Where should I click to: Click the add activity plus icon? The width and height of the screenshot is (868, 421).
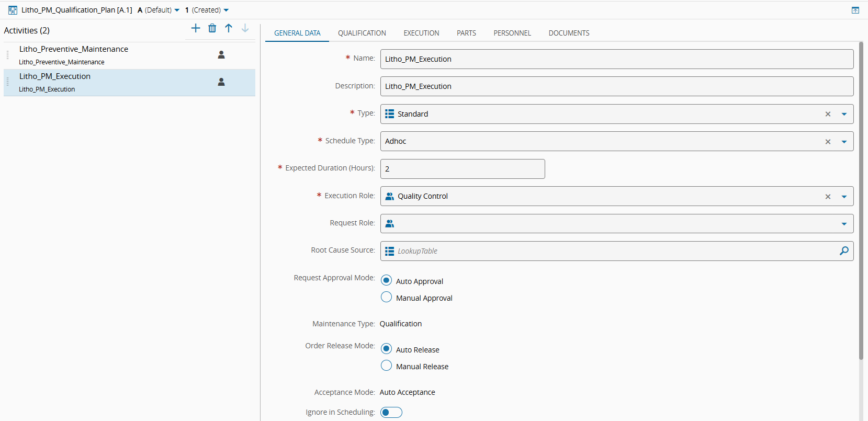pyautogui.click(x=196, y=28)
